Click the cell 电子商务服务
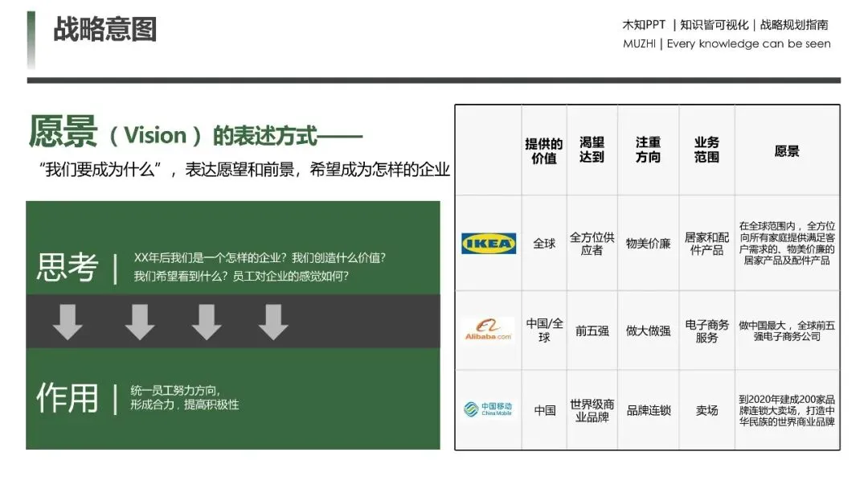 pos(707,331)
